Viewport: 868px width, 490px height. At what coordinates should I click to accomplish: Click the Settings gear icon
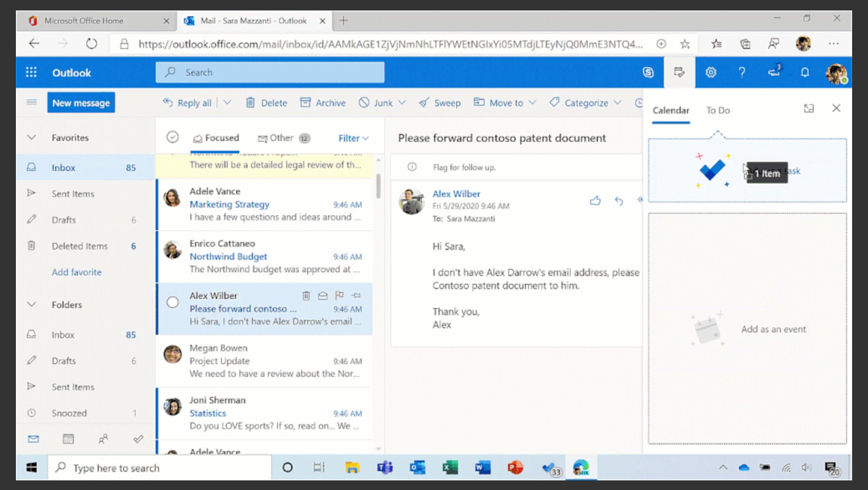click(710, 72)
